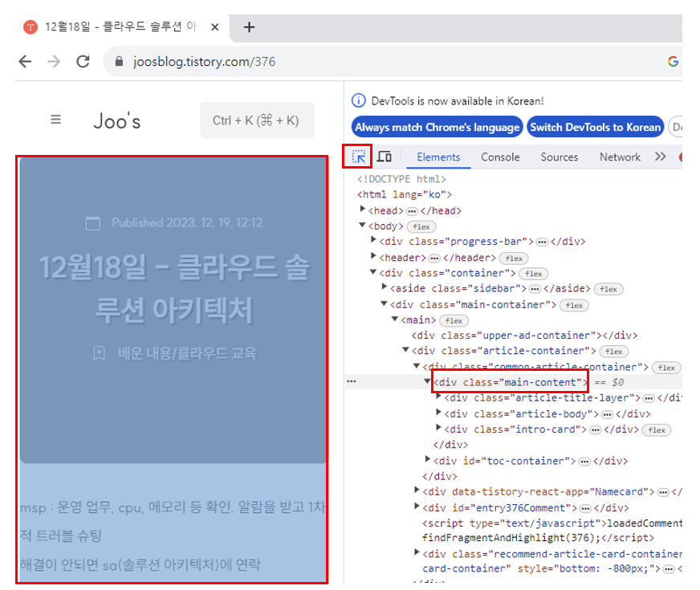Expand the head element node

tap(363, 210)
